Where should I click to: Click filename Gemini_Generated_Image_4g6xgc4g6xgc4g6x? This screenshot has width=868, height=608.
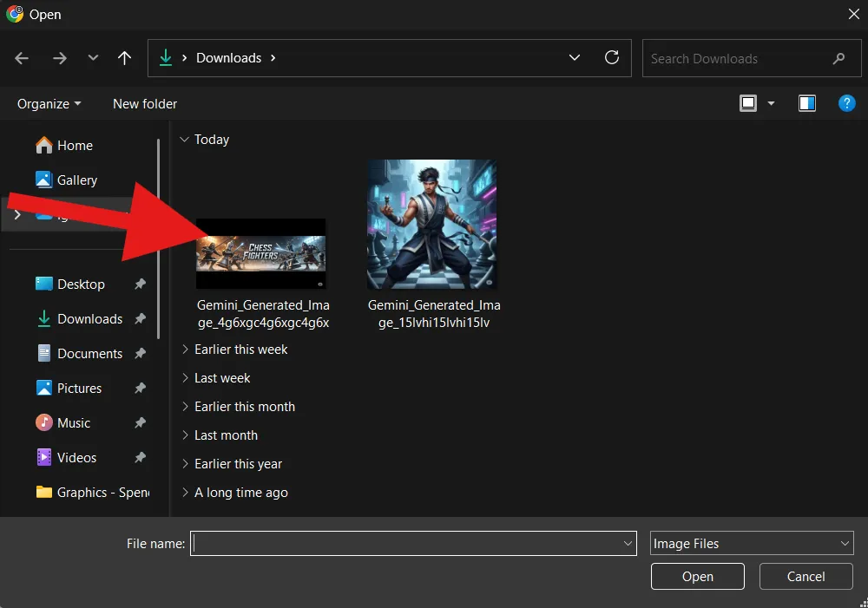click(x=263, y=314)
